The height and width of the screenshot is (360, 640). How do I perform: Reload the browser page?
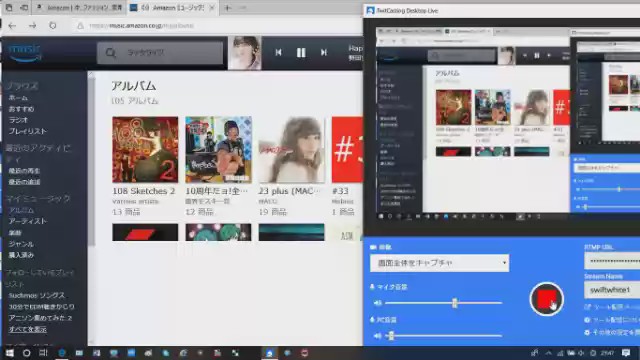[x=53, y=25]
